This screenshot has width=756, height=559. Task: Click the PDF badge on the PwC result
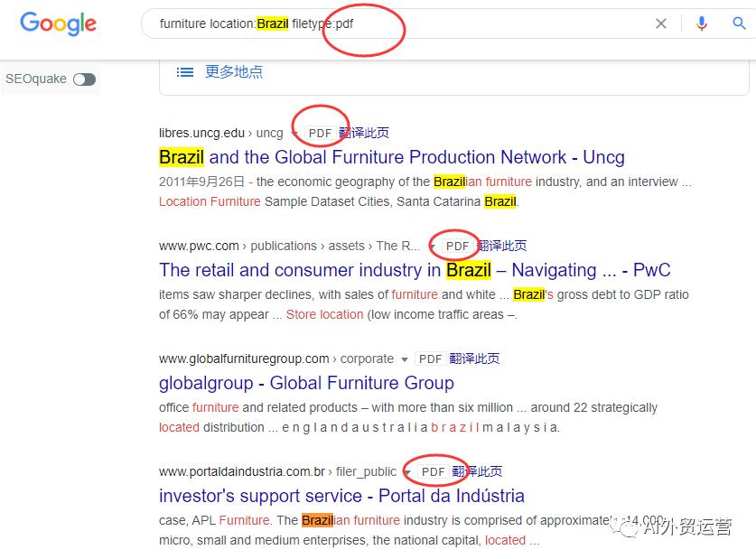click(x=456, y=245)
